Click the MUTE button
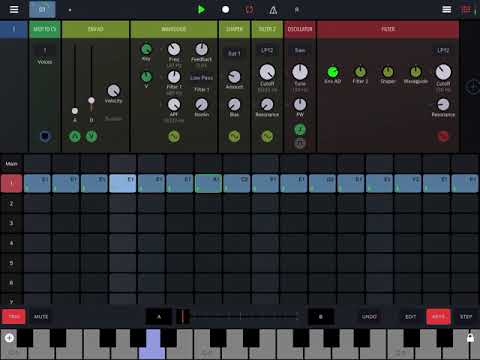The image size is (480, 360). [41, 317]
